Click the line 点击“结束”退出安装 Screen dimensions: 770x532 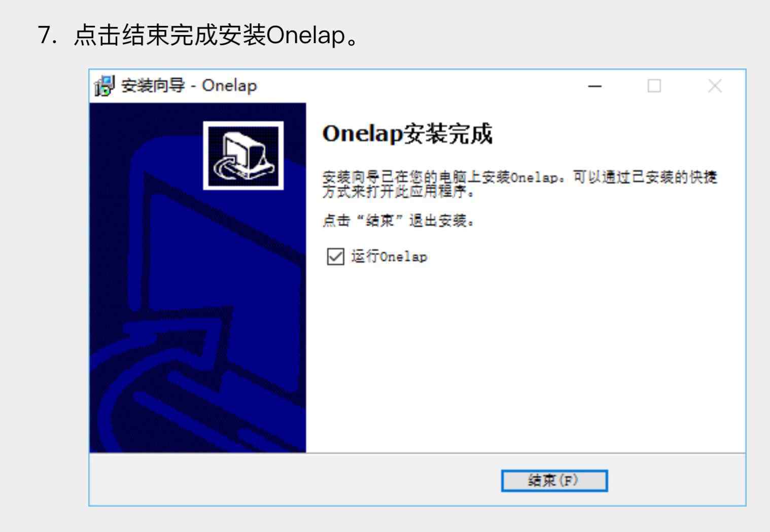[399, 221]
